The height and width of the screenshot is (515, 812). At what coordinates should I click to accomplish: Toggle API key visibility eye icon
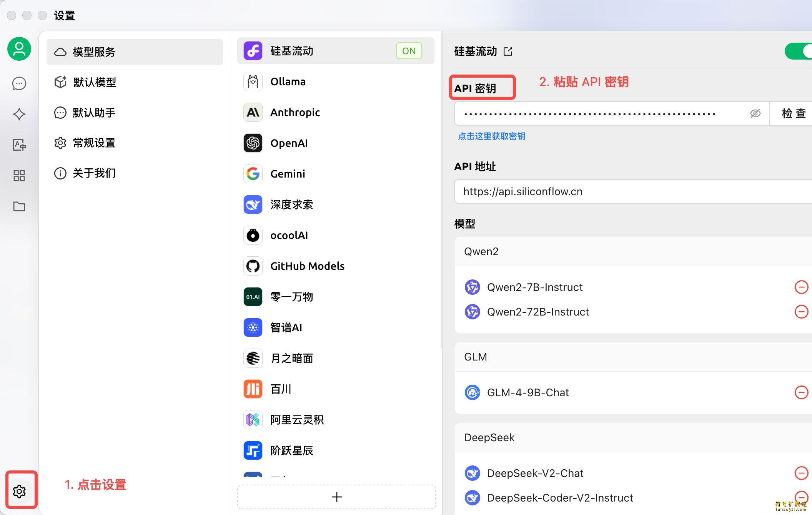pos(755,114)
